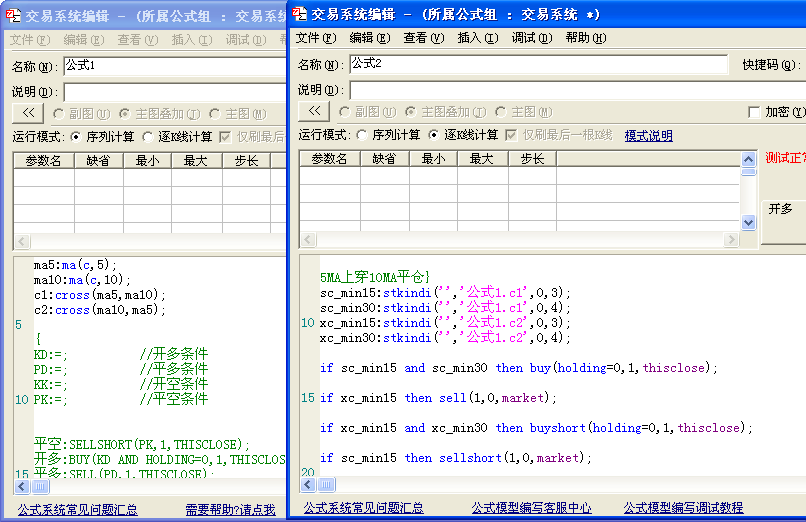Screen dimensions: 806x522
Task: Click the 说明 field in 公式1 window
Action: tap(175, 92)
